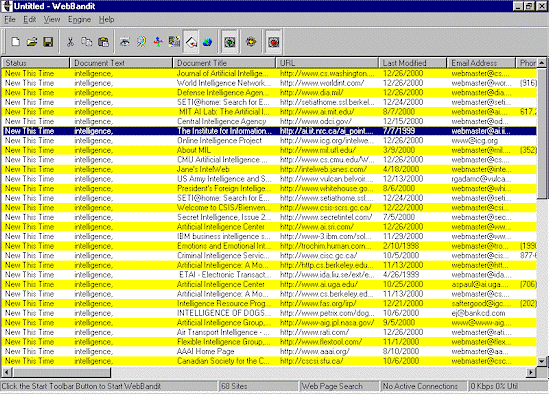Select the INTELLIGENCE OF DOGS title
Screen dimensions: 550x395
click(x=223, y=313)
